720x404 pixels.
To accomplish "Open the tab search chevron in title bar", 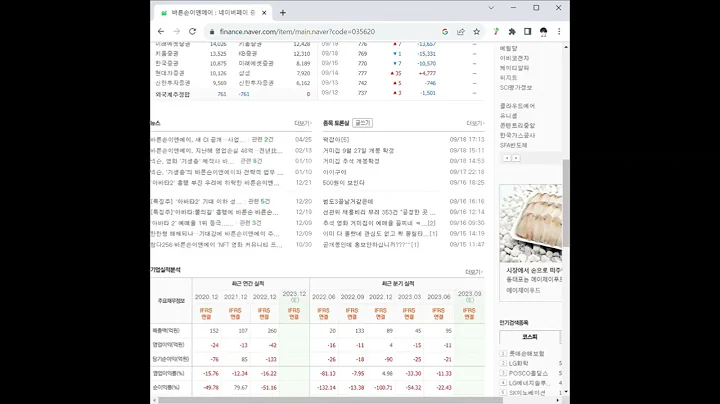I will pyautogui.click(x=491, y=8).
